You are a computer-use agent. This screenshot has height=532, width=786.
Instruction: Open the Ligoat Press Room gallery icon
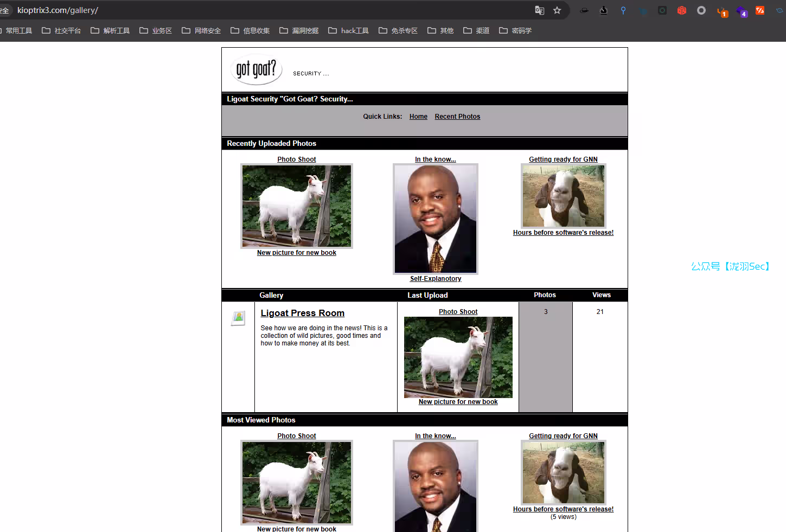238,318
